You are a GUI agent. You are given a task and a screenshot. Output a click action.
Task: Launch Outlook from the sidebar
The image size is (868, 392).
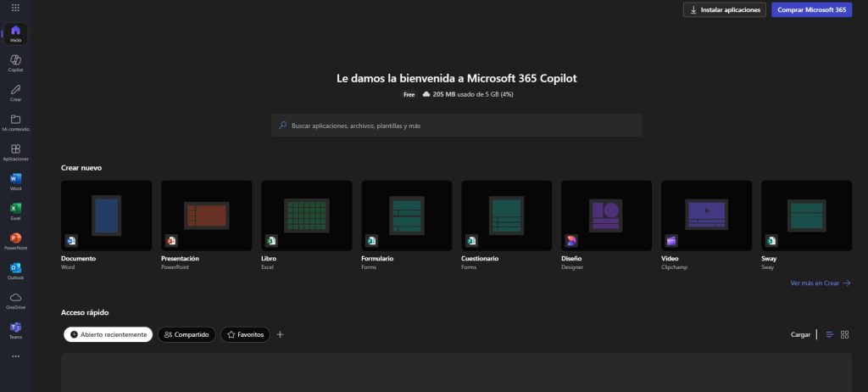point(15,272)
